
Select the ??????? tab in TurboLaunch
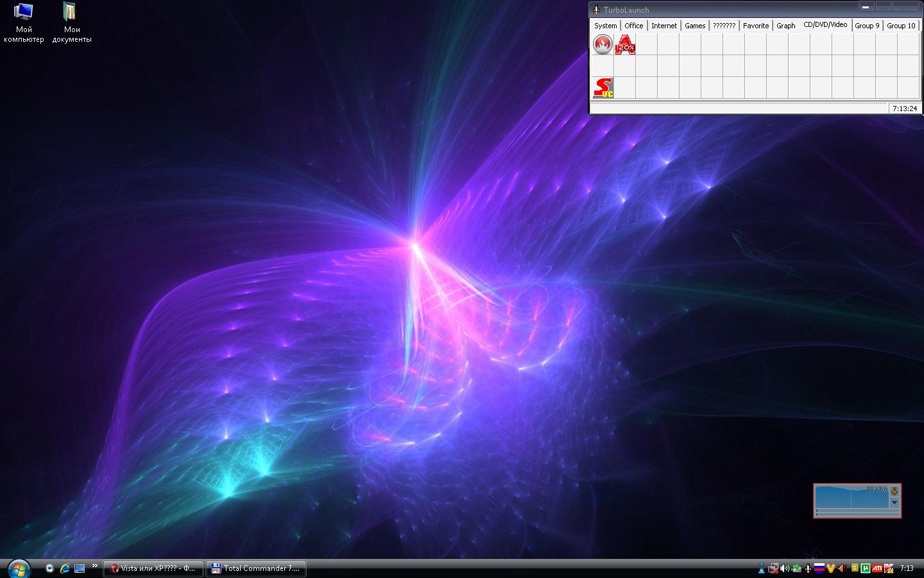pos(724,26)
